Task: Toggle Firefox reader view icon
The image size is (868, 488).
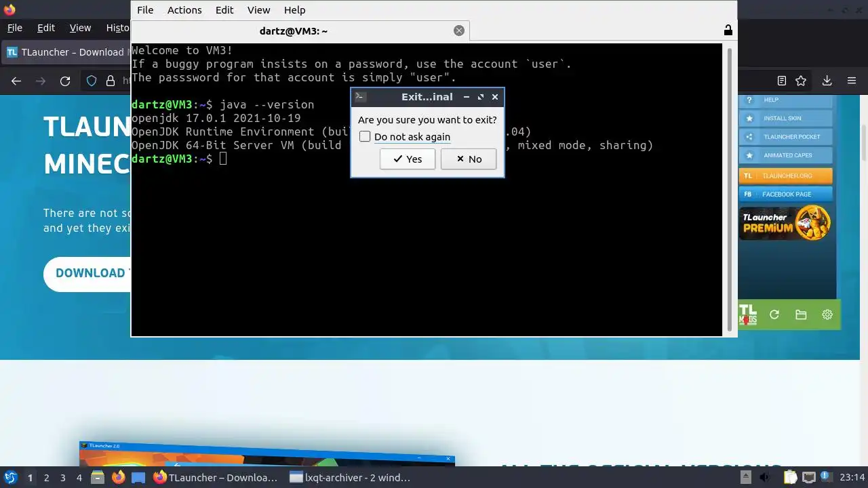Action: point(782,81)
